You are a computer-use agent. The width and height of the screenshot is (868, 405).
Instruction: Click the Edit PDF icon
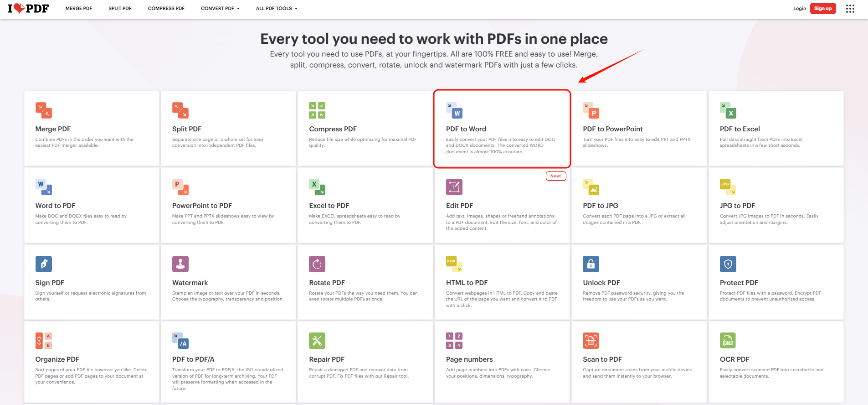[x=454, y=187]
